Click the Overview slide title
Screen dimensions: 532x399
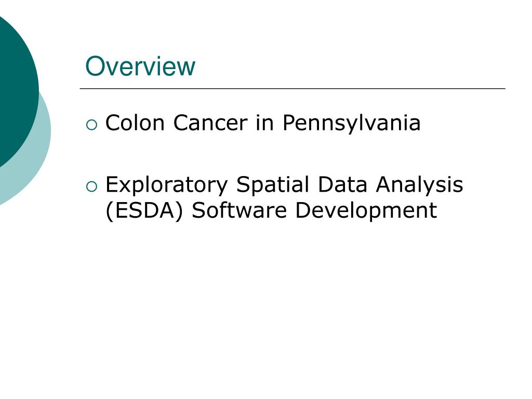(x=140, y=66)
